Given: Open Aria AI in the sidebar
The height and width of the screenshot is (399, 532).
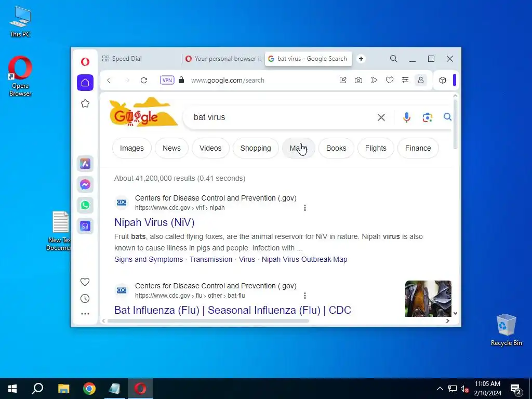Looking at the screenshot, I should [85, 164].
